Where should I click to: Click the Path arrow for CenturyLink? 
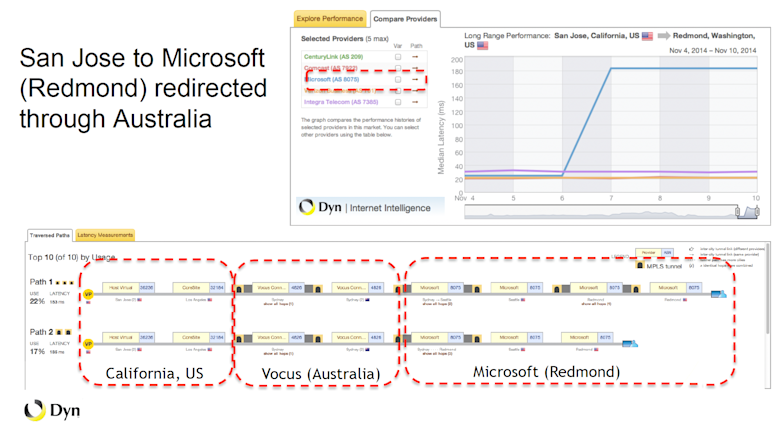click(415, 57)
